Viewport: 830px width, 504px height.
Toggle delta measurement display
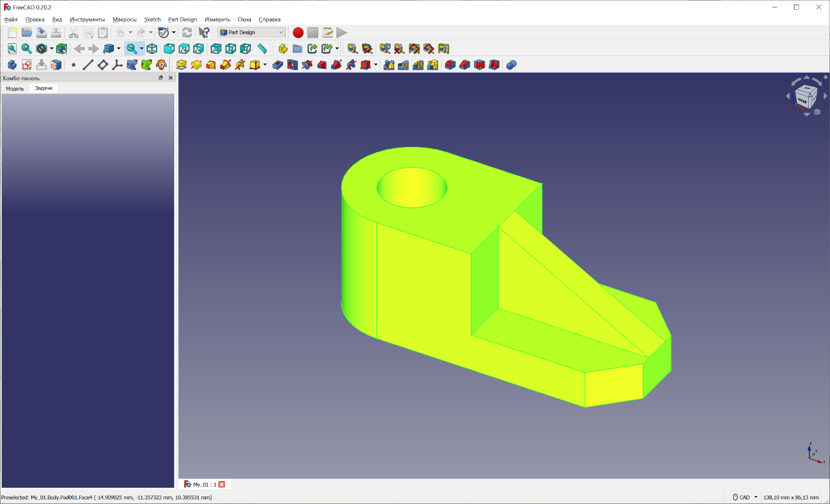point(444,48)
